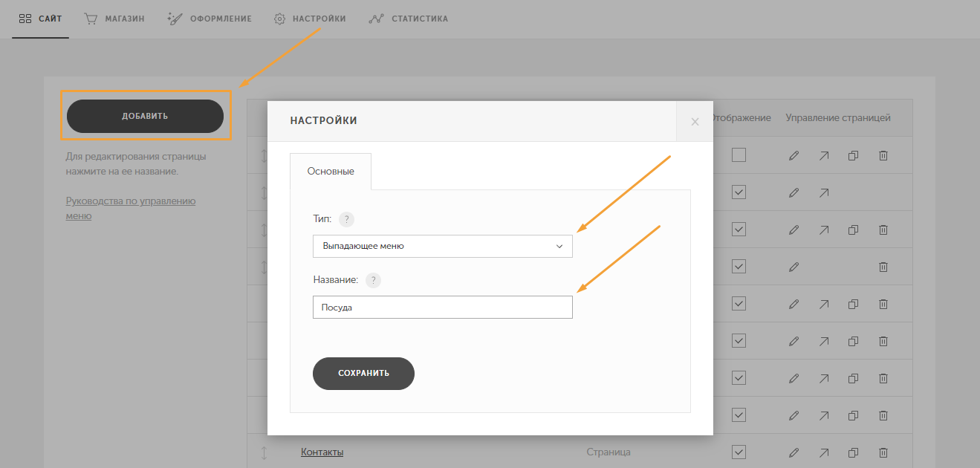Open the Руководства по управлению меню link

(x=131, y=208)
